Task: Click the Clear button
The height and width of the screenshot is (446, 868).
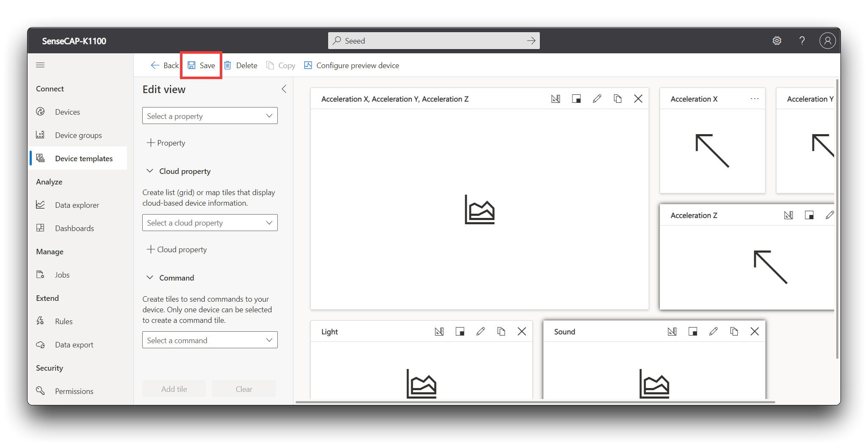Action: click(244, 389)
